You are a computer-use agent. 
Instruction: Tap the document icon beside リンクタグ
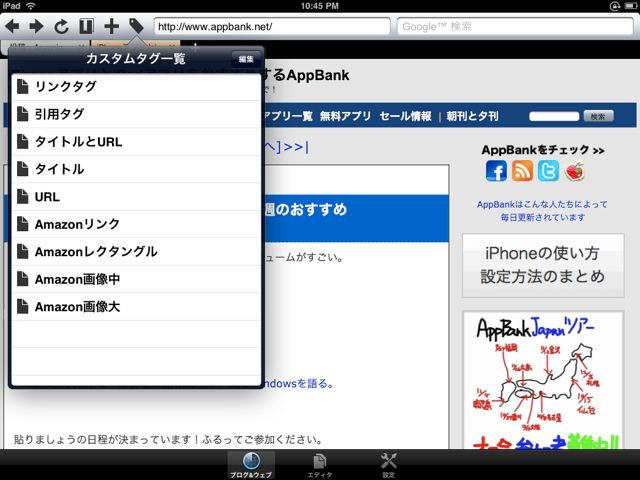pos(23,87)
